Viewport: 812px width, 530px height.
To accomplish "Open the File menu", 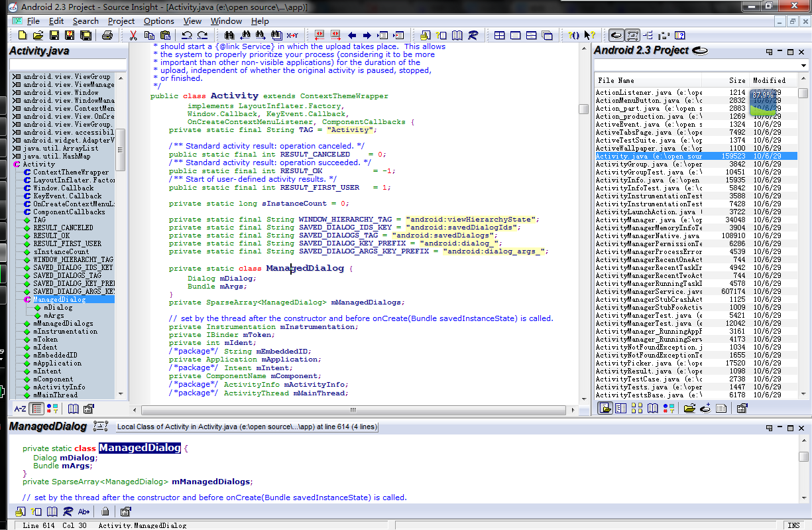I will [x=33, y=21].
